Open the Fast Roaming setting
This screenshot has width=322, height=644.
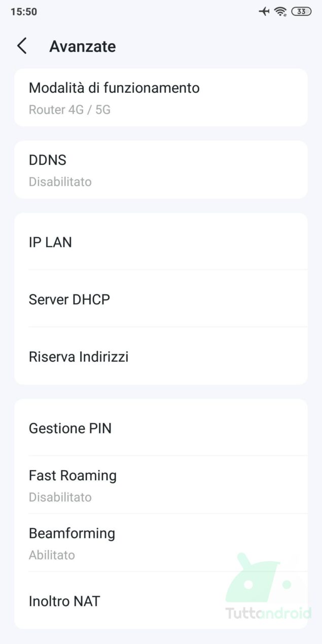click(x=161, y=485)
